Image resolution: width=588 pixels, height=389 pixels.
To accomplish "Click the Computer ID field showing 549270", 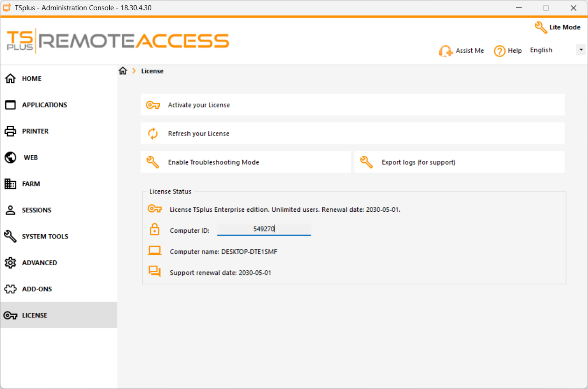I will (x=264, y=229).
